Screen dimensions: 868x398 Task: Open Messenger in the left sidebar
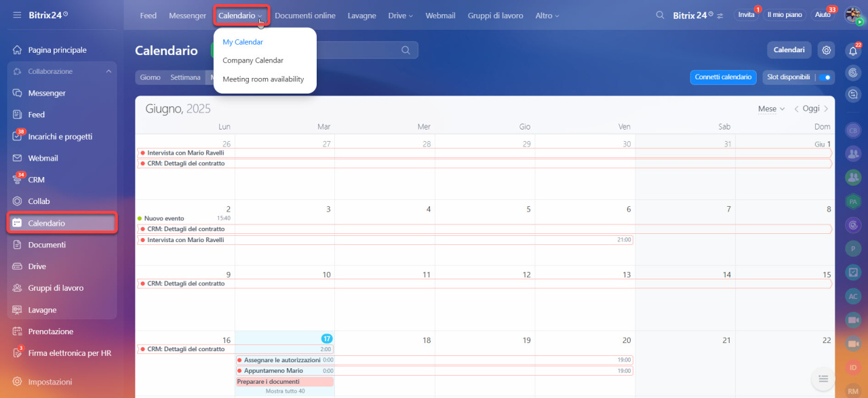tap(48, 93)
